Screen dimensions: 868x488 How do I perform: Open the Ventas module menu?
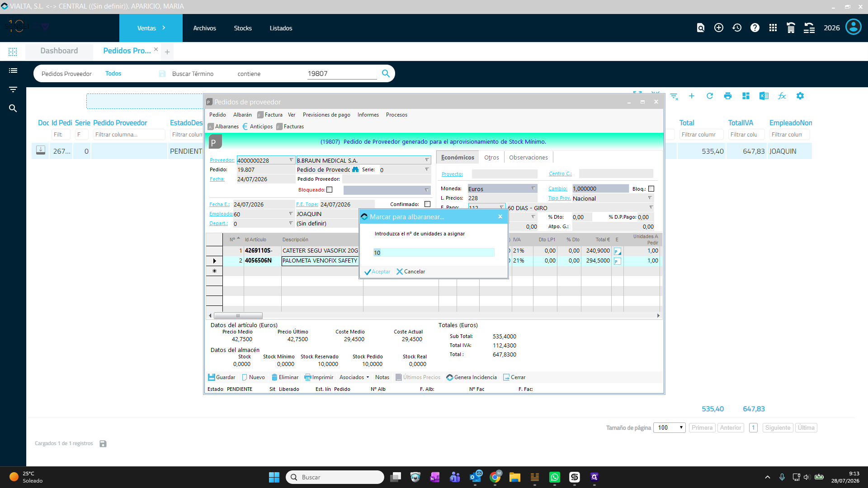(x=151, y=28)
